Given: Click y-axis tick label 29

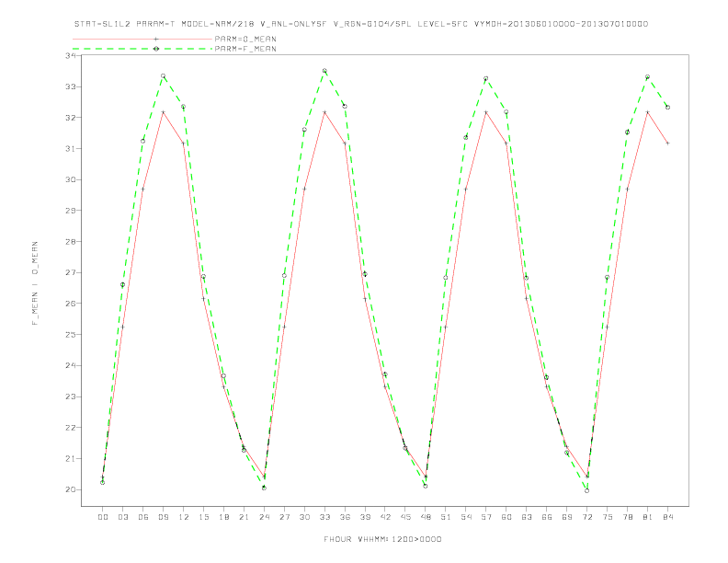Looking at the screenshot, I should [70, 211].
